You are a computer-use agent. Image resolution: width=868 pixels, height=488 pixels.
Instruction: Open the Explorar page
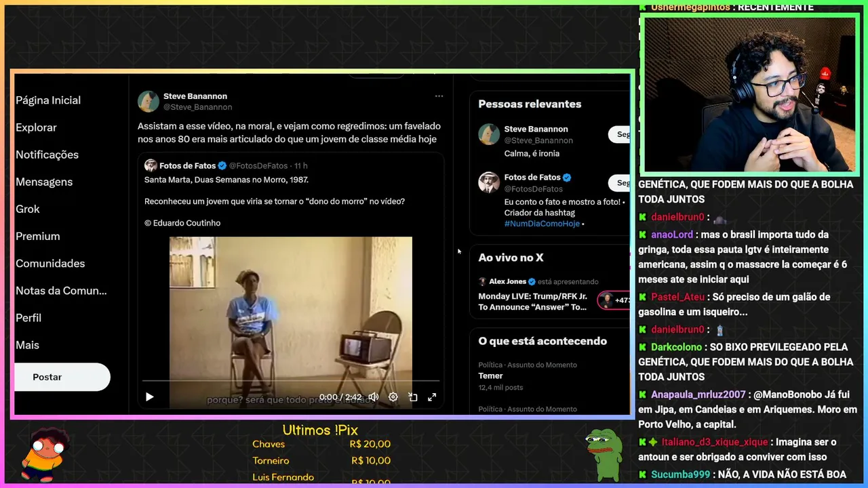[36, 127]
